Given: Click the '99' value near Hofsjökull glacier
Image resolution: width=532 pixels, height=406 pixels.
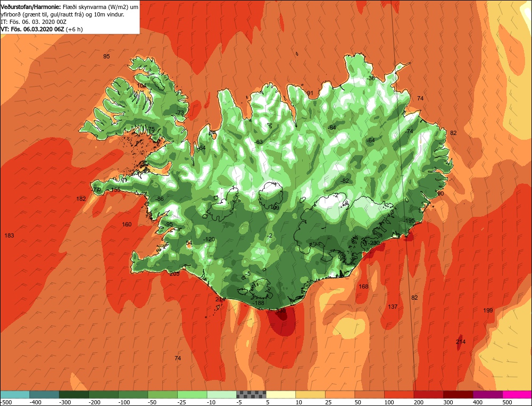Looking at the screenshot, I should pyautogui.click(x=275, y=208).
